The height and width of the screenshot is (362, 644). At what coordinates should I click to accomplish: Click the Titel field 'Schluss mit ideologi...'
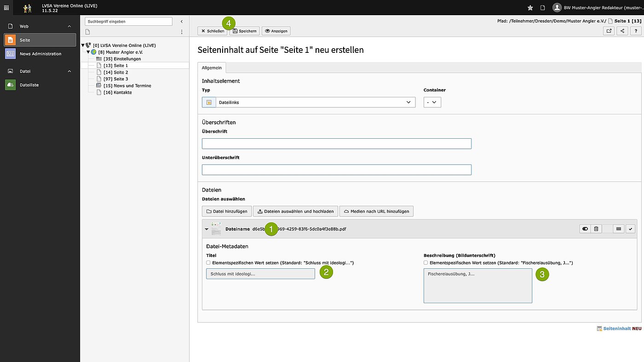(x=260, y=274)
